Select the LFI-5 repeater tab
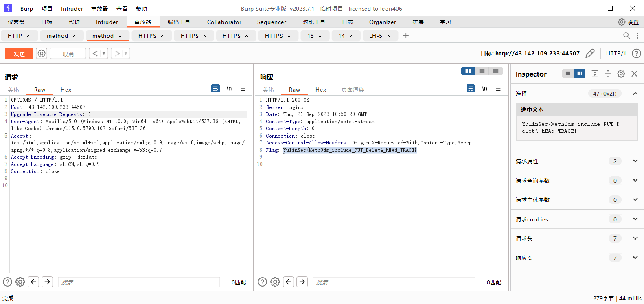Viewport: 644px width, 304px height. pyautogui.click(x=376, y=36)
